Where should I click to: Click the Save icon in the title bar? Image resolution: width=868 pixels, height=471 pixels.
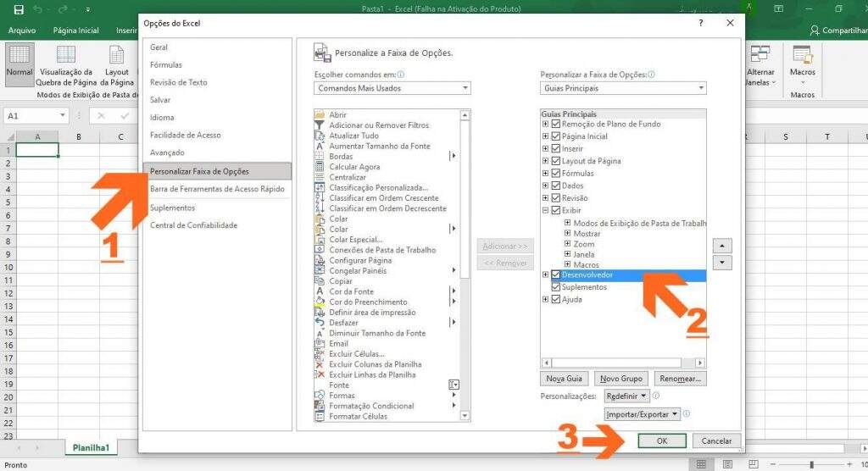click(19, 9)
